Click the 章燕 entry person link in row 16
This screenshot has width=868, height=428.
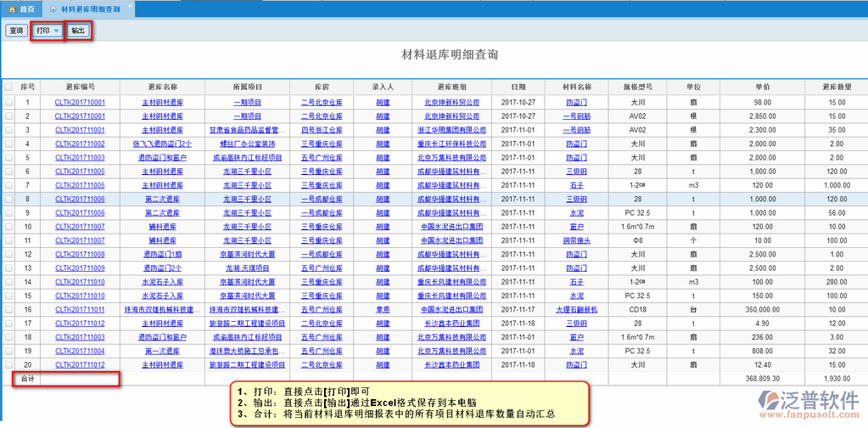(x=383, y=309)
